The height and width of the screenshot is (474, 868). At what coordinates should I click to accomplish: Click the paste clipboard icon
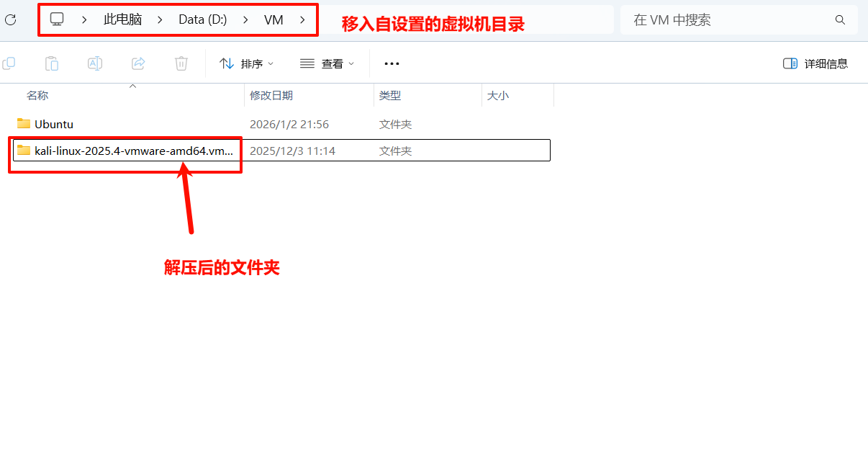tap(51, 63)
